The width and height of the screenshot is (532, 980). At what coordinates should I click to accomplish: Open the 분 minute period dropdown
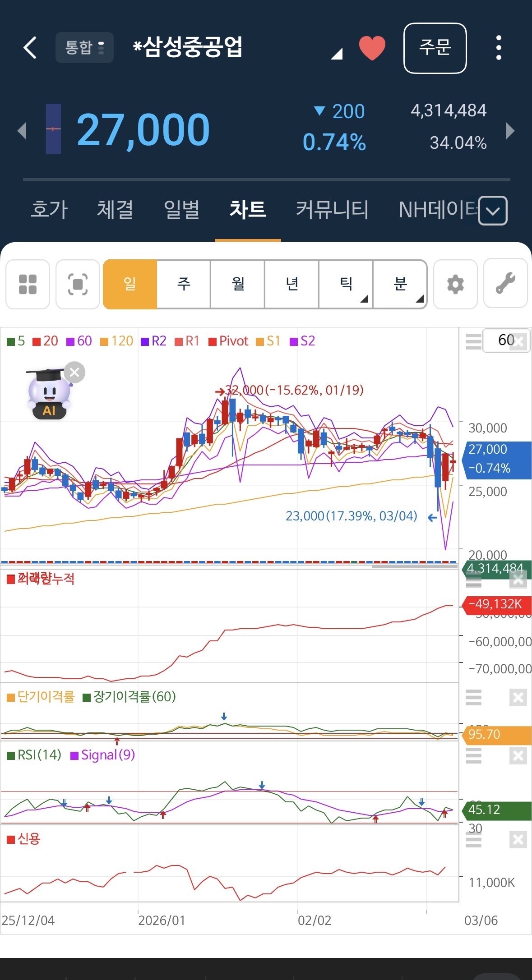tap(400, 284)
